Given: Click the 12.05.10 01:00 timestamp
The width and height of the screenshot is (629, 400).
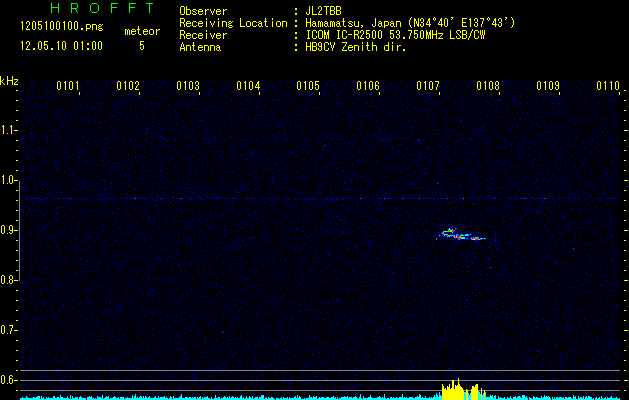Looking at the screenshot, I should coord(61,46).
